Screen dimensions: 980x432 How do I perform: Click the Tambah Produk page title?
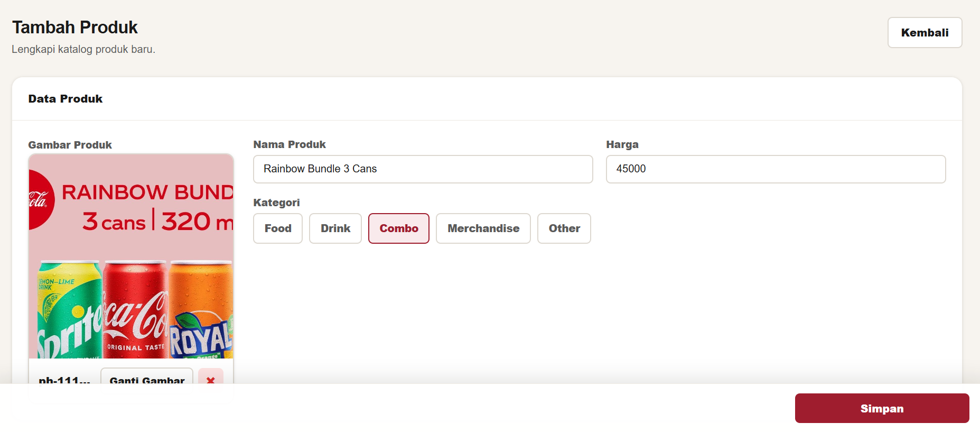click(75, 27)
